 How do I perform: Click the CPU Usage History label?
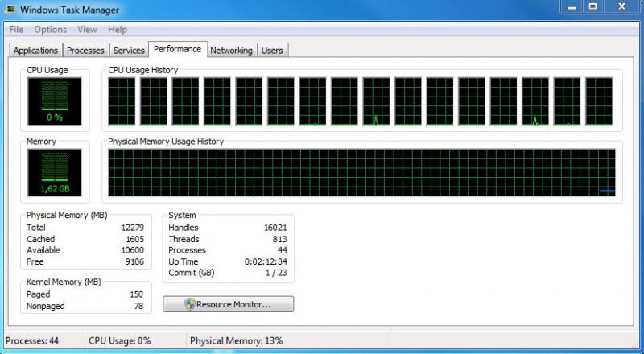tap(143, 70)
